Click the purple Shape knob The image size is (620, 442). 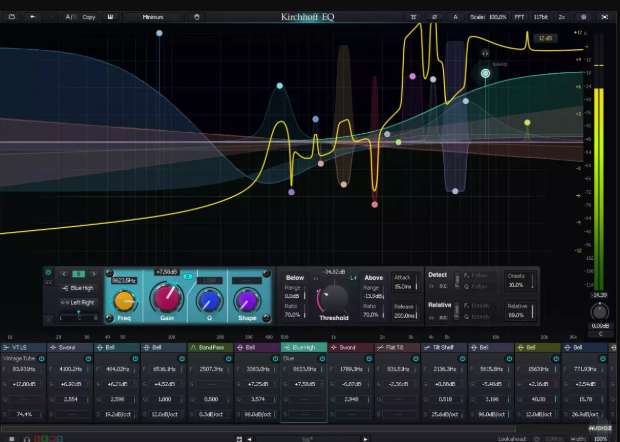tap(247, 300)
